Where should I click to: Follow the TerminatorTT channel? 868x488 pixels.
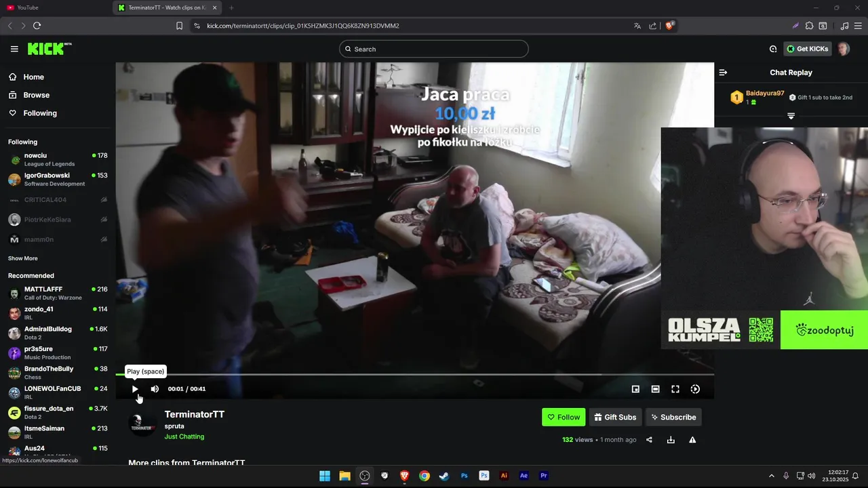pyautogui.click(x=564, y=417)
